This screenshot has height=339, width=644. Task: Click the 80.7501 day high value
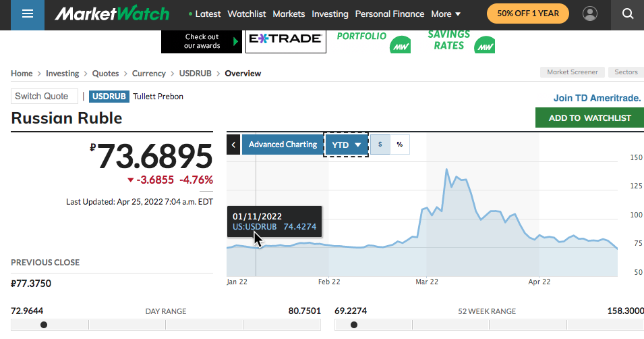coord(304,311)
